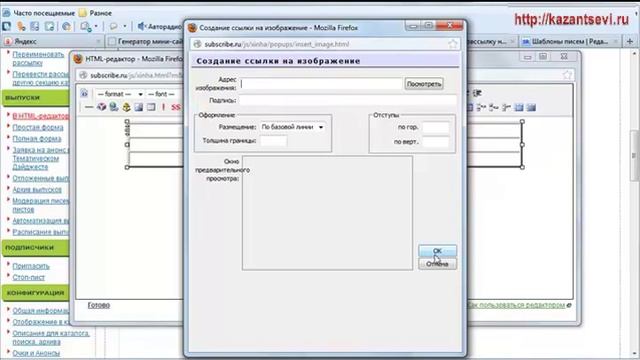Image resolution: width=640 pixels, height=360 pixels.
Task: Focus the Подпись input field
Action: (x=348, y=100)
